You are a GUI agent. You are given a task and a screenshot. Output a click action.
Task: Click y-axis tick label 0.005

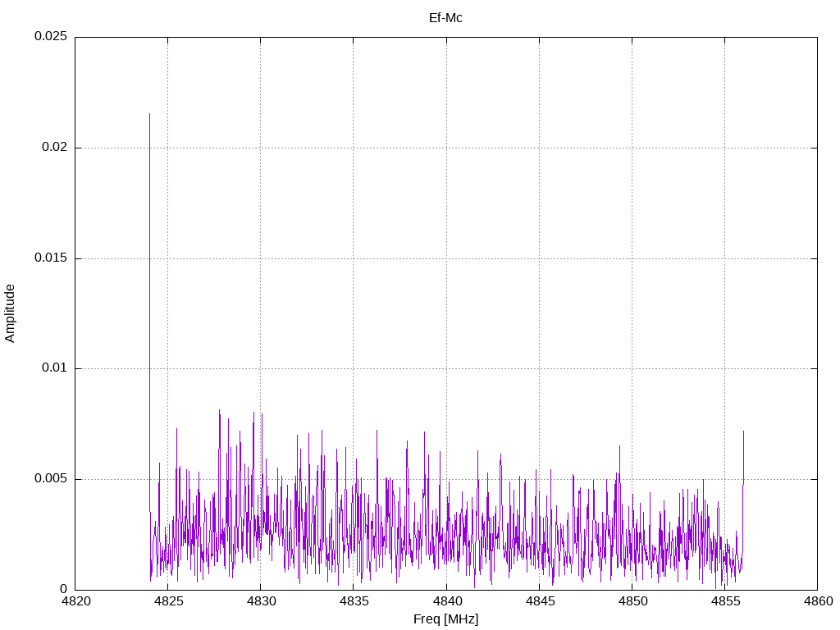click(x=51, y=478)
